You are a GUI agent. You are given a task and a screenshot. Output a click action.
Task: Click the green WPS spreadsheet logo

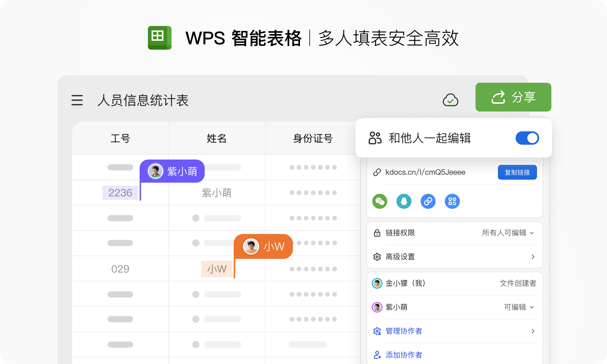coord(160,38)
